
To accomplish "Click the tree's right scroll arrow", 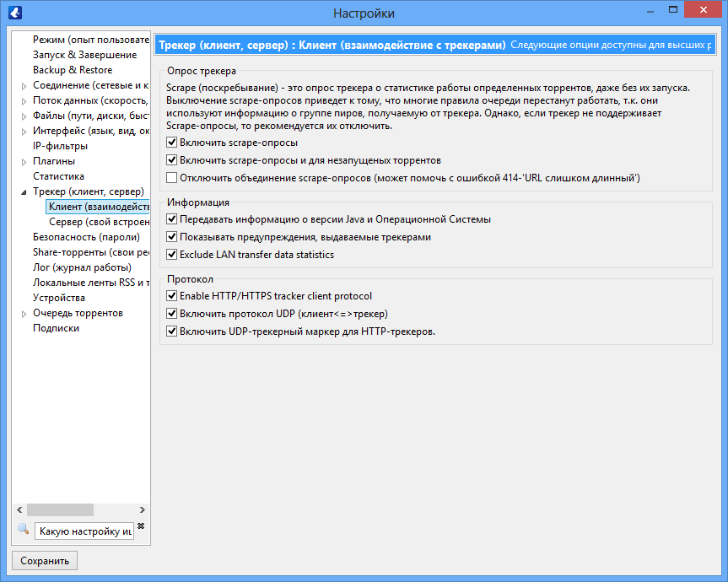I will click(143, 509).
